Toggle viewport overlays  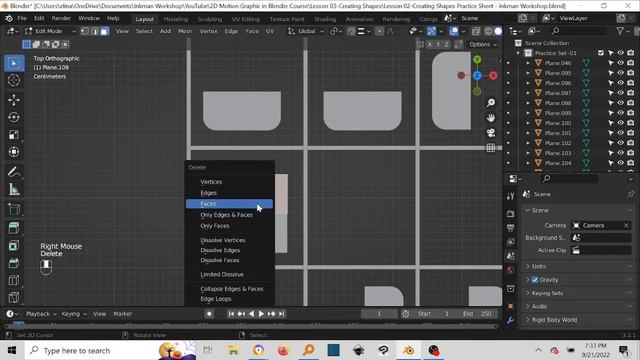pos(454,31)
